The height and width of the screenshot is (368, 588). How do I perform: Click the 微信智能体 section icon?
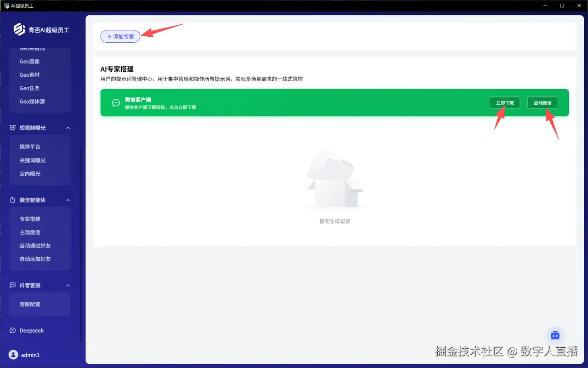pos(13,200)
